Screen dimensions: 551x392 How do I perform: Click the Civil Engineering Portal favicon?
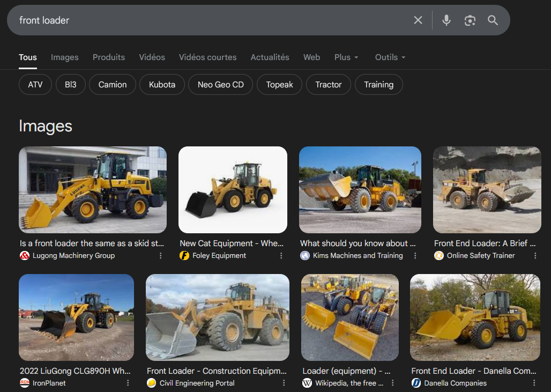tap(152, 383)
